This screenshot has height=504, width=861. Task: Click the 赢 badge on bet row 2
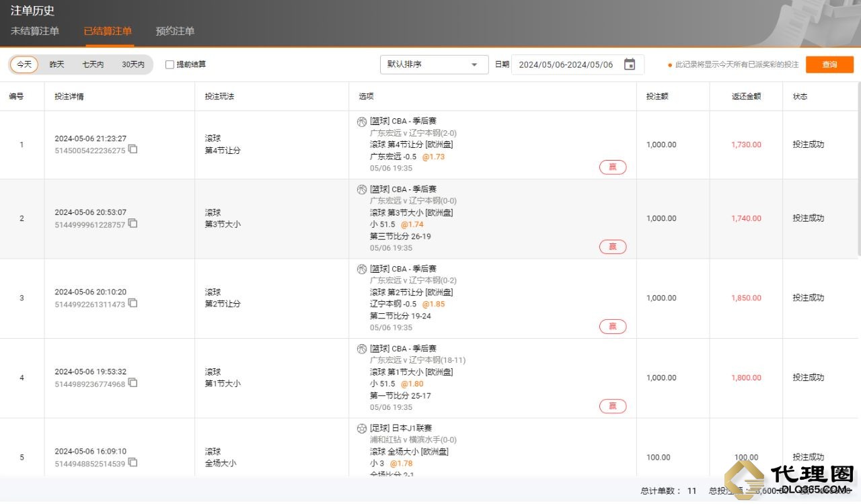point(613,247)
